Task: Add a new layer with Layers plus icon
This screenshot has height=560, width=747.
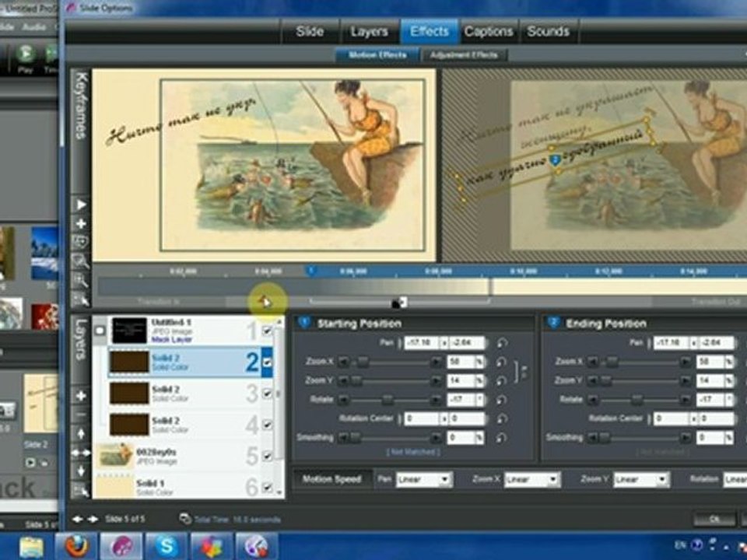Action: pos(80,396)
